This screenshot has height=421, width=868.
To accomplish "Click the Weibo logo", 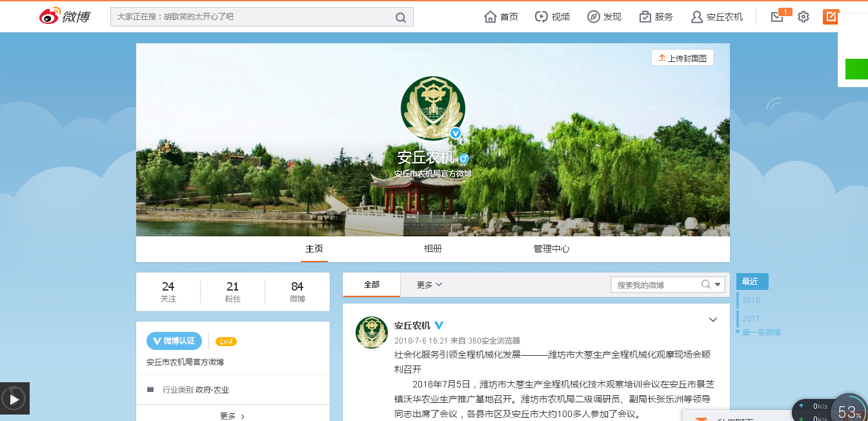I will pyautogui.click(x=65, y=16).
